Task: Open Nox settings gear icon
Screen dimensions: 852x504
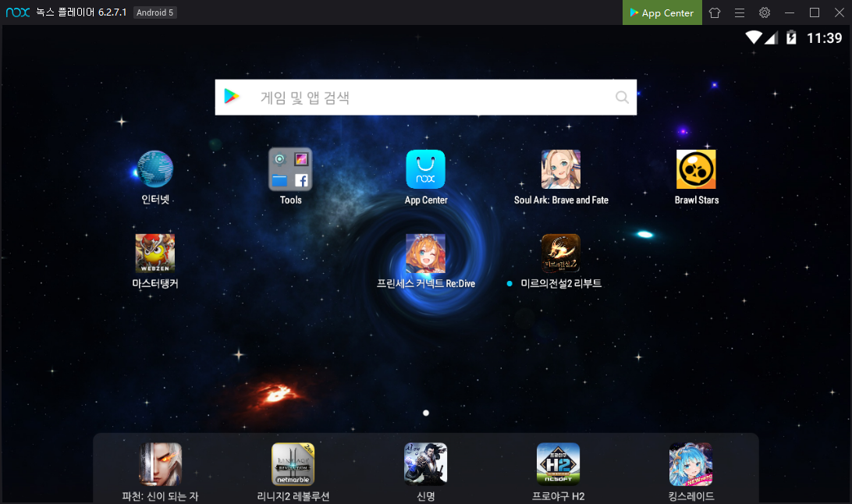Action: point(765,12)
